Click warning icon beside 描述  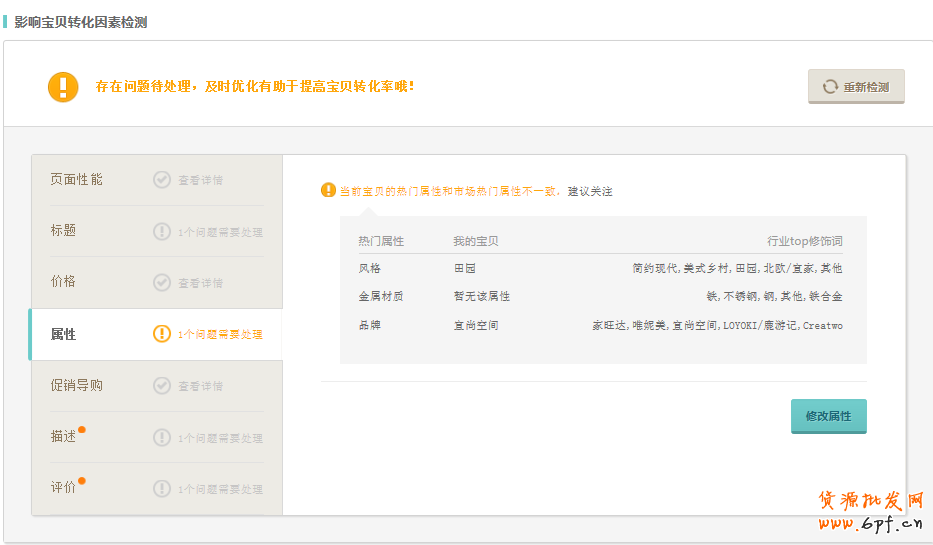click(162, 438)
